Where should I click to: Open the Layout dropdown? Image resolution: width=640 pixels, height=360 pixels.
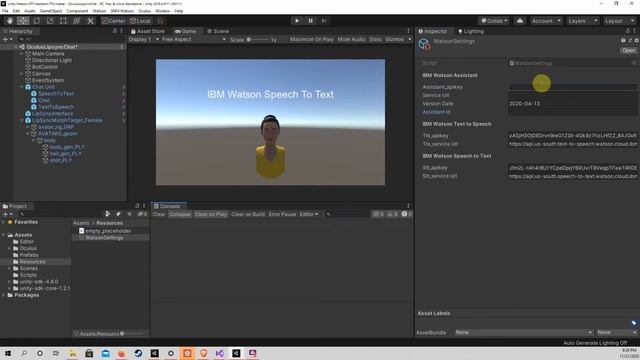619,21
